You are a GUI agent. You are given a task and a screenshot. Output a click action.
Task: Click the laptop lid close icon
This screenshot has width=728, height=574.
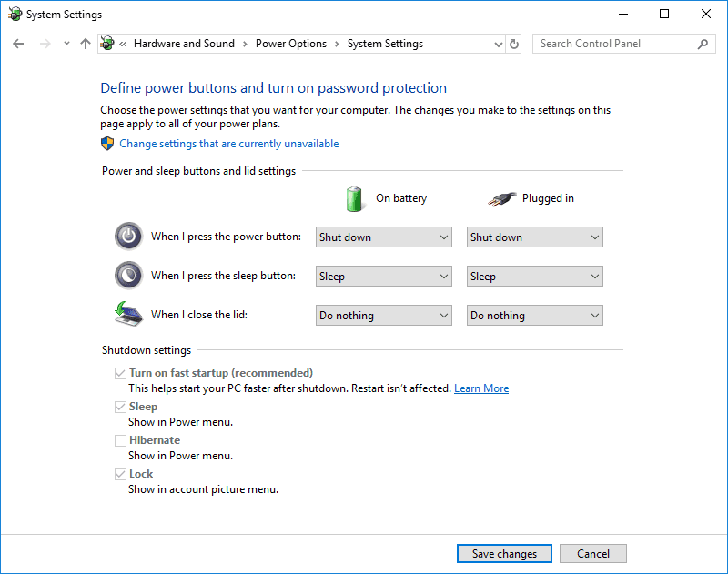pos(128,314)
